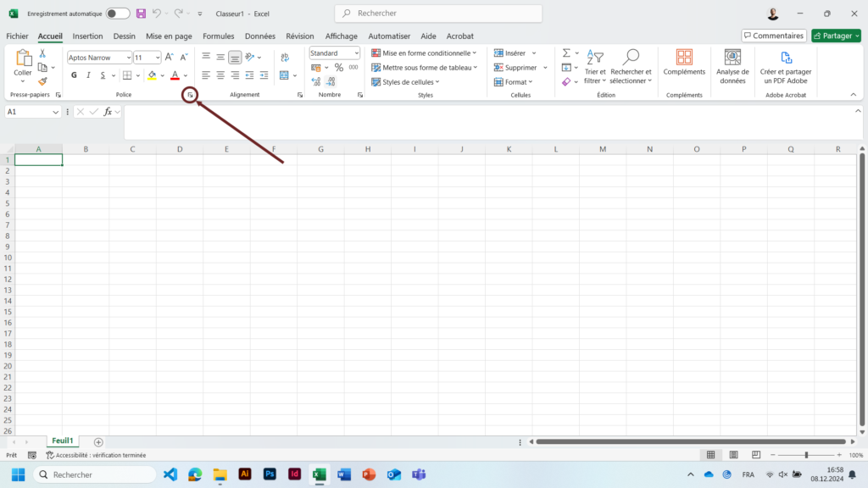Click the Insert Function fx icon
Viewport: 868px width, 488px height.
point(108,112)
